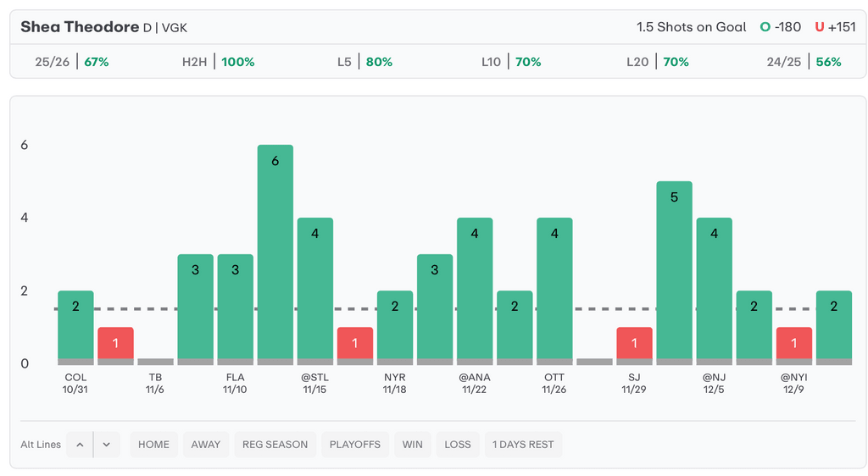Pick the Under +151 odds

click(x=835, y=27)
